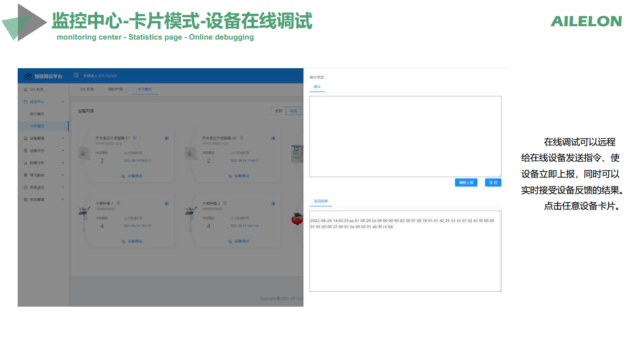Click the 物联网云平台 cloud logo

click(x=28, y=76)
